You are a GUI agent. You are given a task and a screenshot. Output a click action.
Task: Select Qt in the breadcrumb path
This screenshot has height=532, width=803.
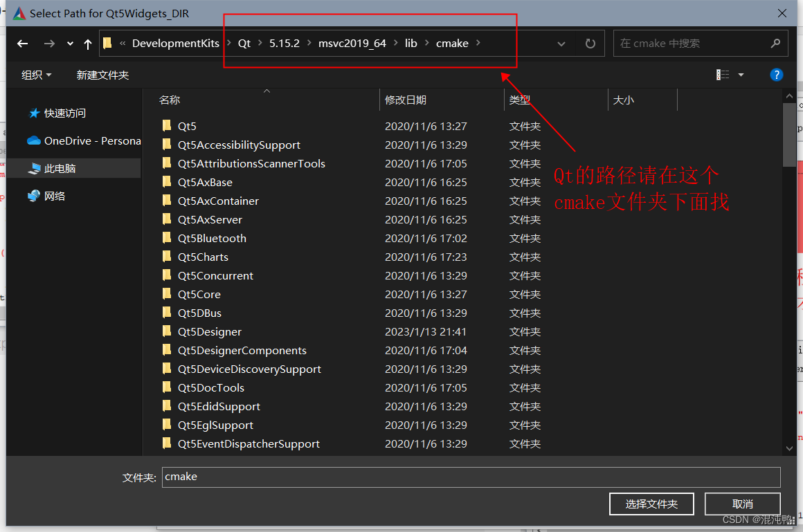244,44
